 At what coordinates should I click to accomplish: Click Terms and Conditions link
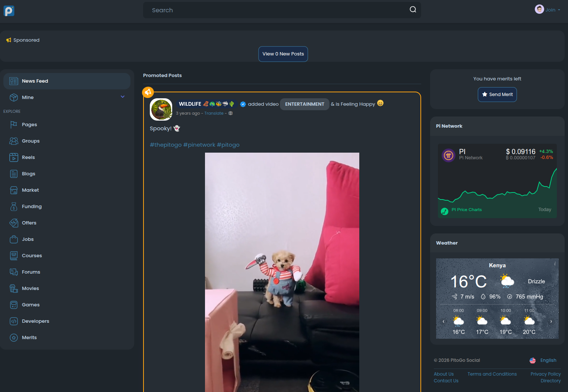pos(492,374)
